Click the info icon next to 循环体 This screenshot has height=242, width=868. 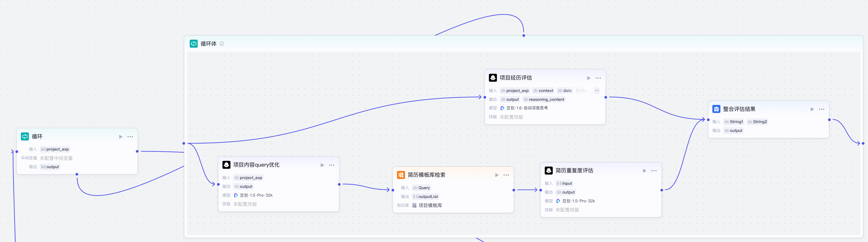tap(222, 44)
